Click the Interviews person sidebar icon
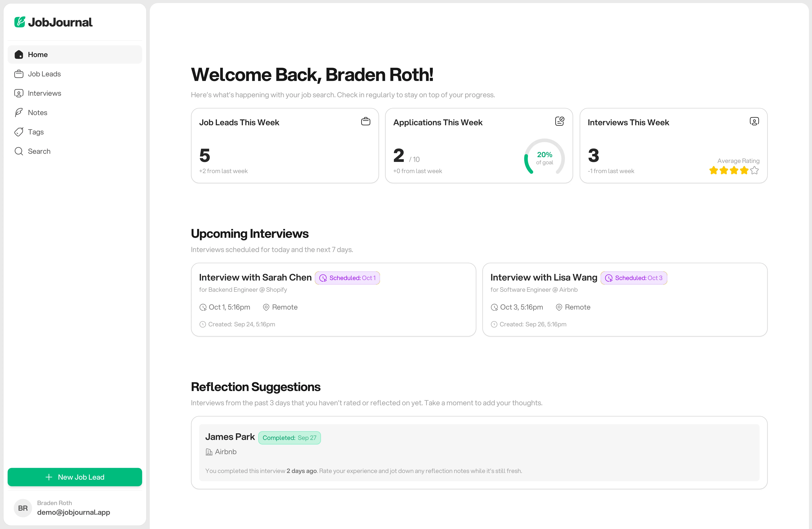 [x=19, y=94]
